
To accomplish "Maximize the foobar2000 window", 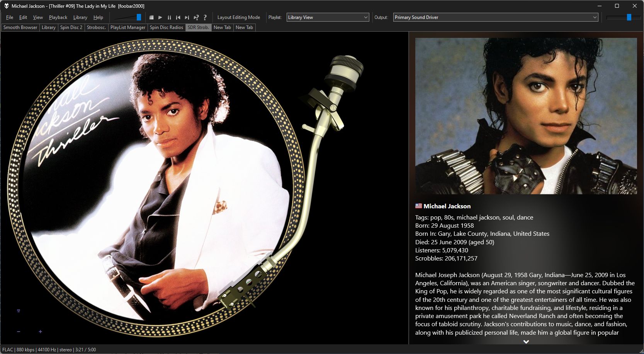I will click(617, 6).
